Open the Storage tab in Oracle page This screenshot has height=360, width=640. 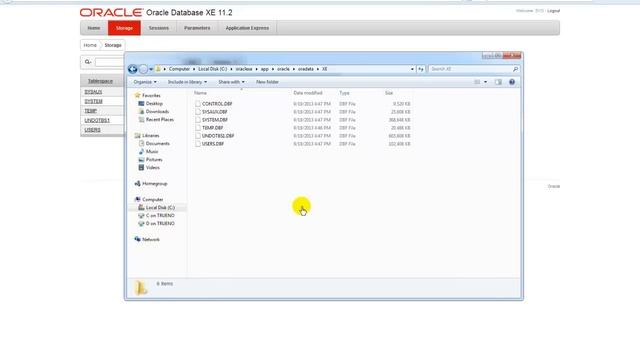tap(124, 28)
